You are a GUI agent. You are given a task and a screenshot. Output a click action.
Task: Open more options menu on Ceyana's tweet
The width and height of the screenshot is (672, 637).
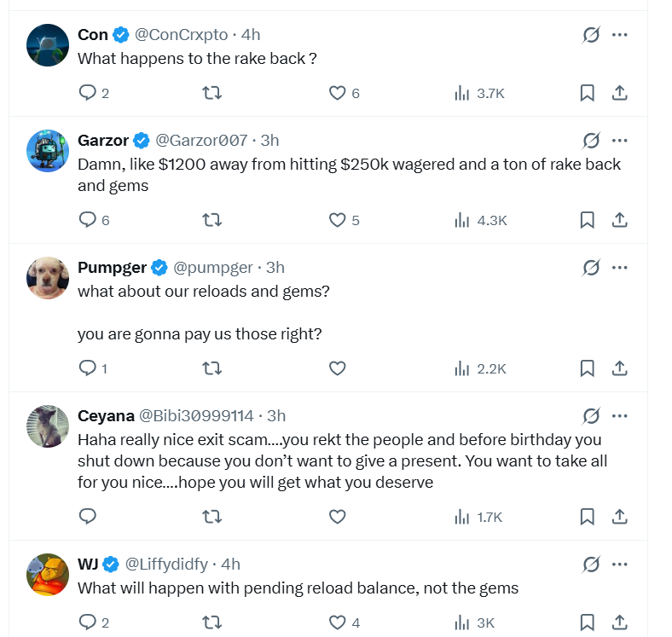(620, 416)
